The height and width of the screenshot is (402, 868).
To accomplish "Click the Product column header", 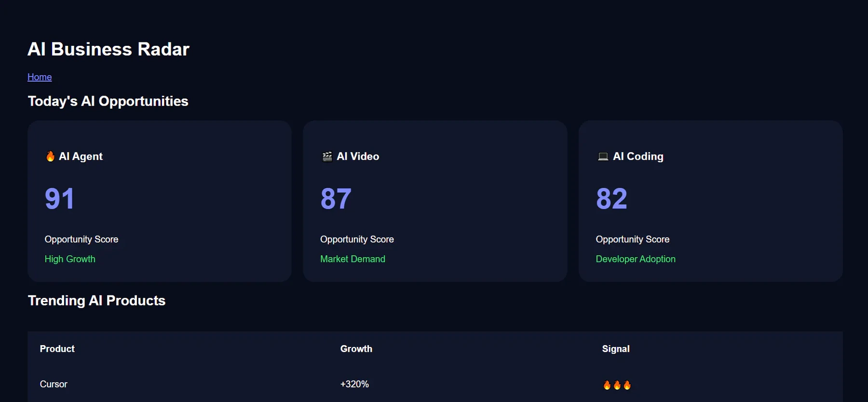I will click(x=57, y=349).
